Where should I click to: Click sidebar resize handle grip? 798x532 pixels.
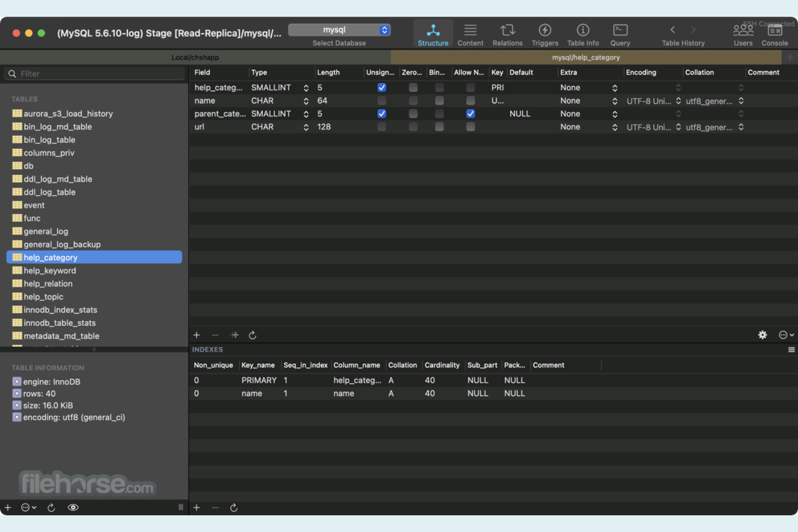point(181,508)
